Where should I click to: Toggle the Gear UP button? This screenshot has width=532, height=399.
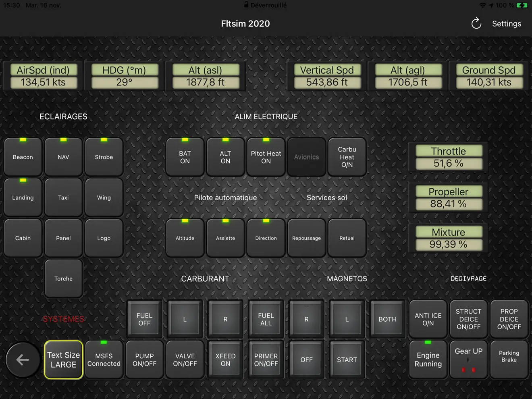(x=469, y=360)
